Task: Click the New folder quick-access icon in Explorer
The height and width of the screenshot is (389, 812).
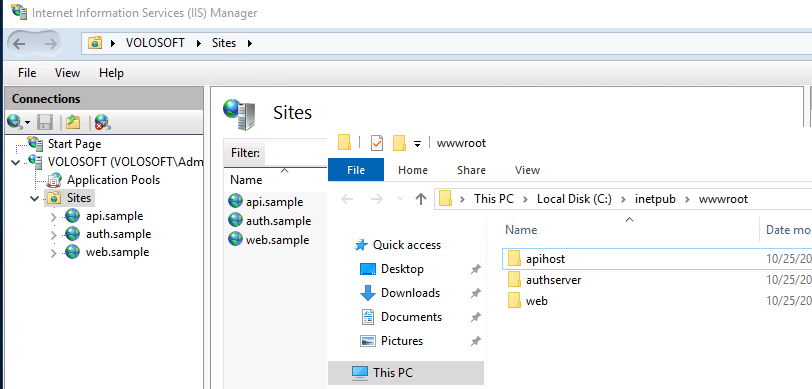Action: [399, 142]
